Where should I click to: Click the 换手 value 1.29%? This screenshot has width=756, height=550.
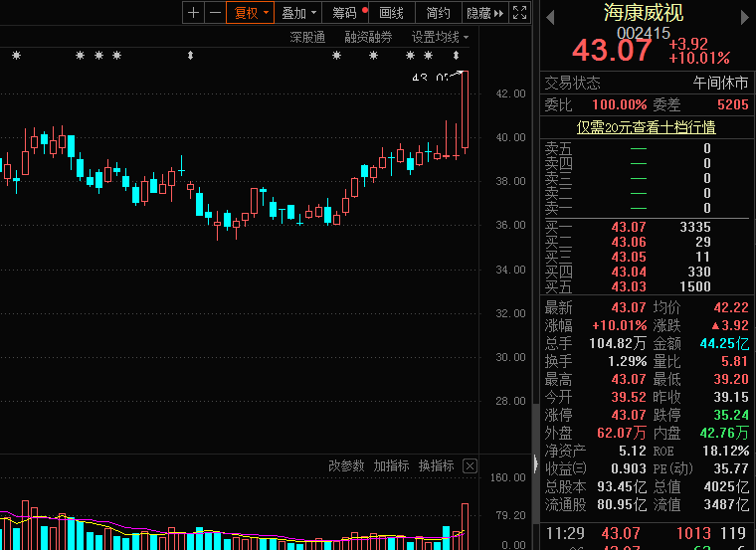(x=628, y=361)
